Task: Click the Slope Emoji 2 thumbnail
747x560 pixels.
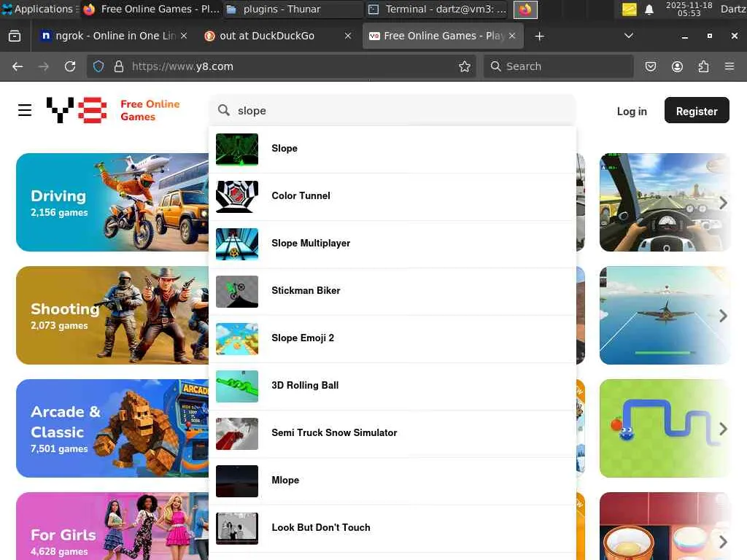Action: [237, 338]
